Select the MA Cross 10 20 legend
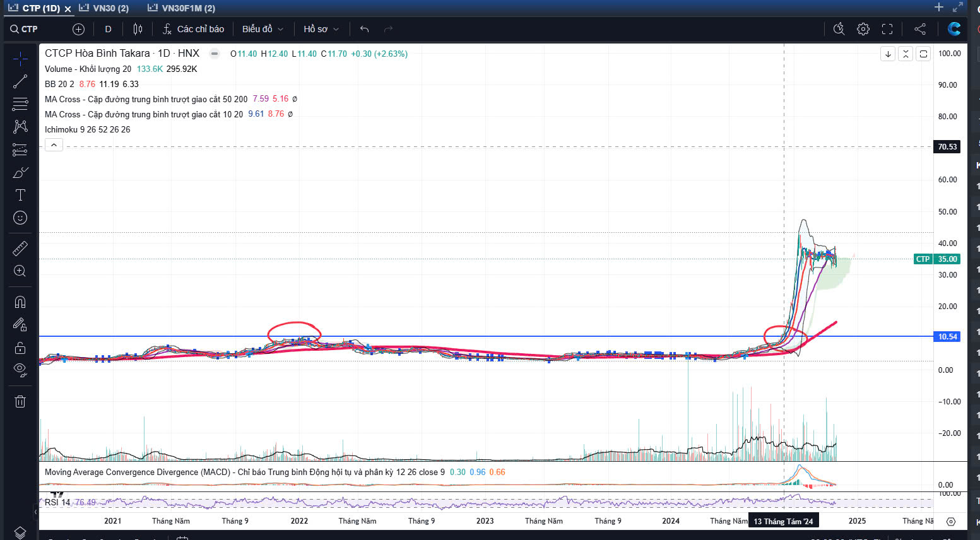 (144, 114)
